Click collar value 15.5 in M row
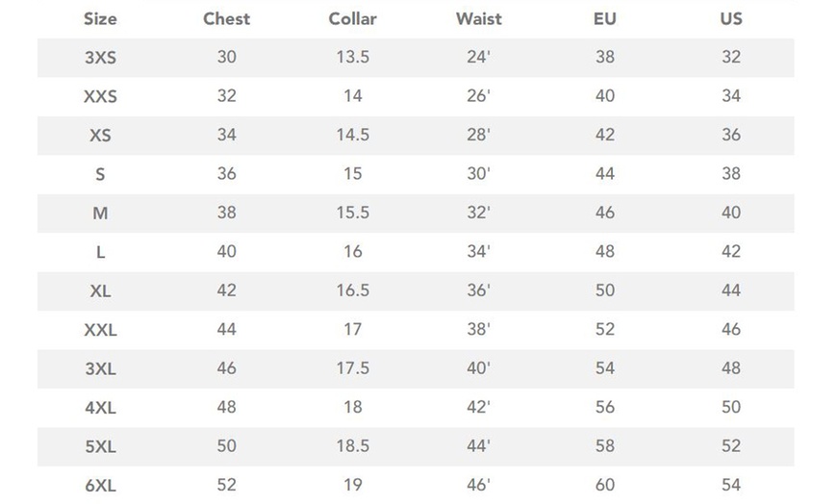The image size is (837, 504). point(352,213)
